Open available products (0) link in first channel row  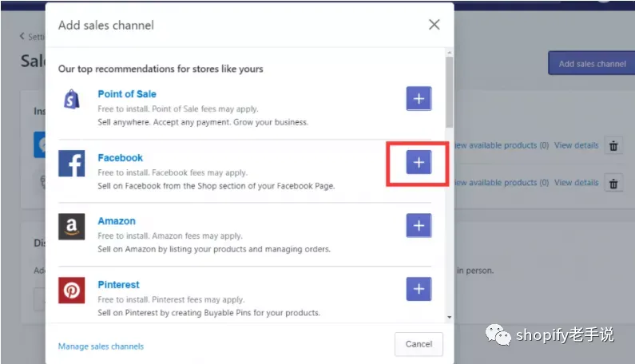[502, 145]
